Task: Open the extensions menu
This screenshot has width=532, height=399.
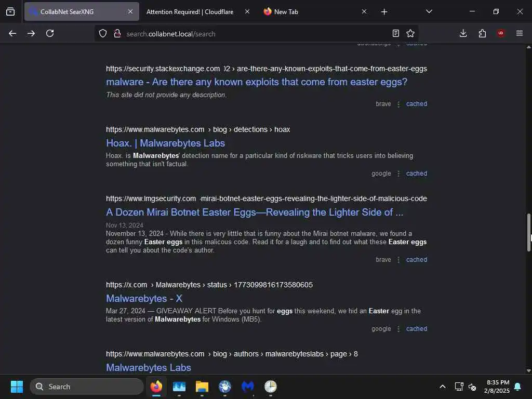Action: (x=482, y=33)
